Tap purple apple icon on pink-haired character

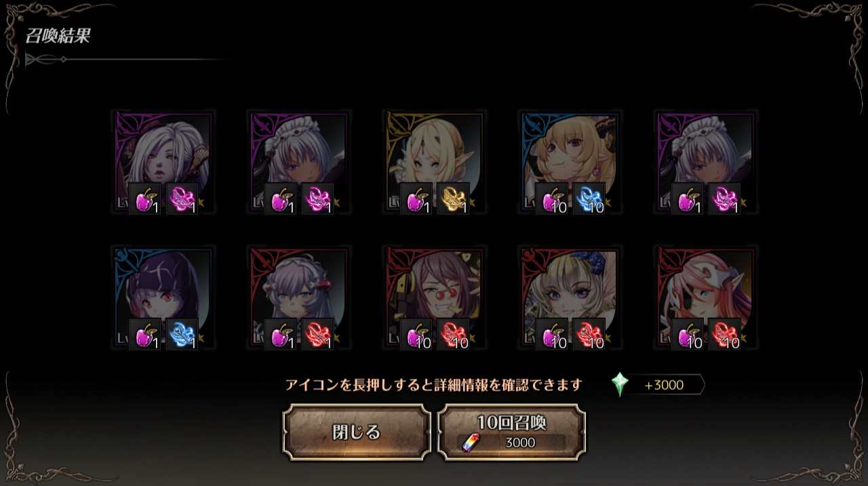(x=687, y=335)
